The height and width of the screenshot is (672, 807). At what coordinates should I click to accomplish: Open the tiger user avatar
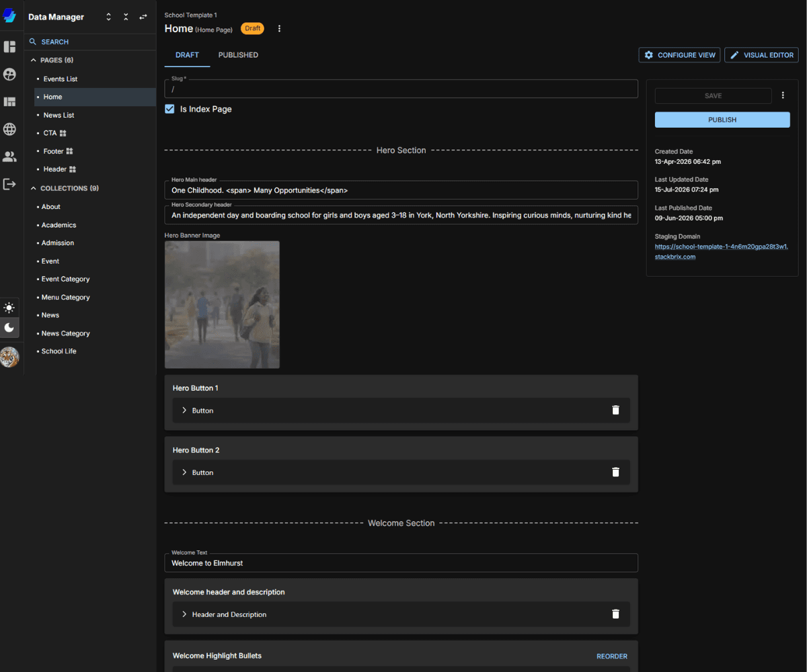click(9, 357)
